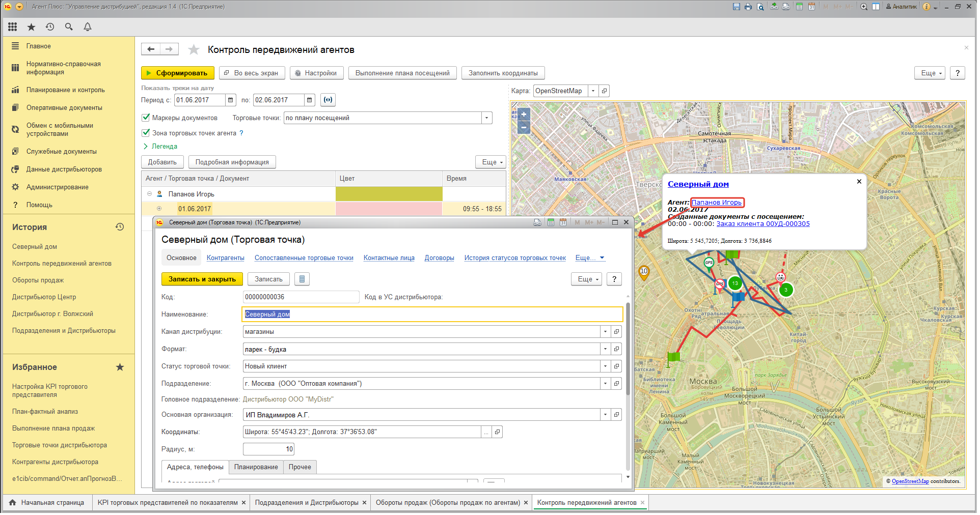The image size is (980, 515).
Task: Toggle the 'Зона торговых точек агента' checkbox
Action: (x=146, y=133)
